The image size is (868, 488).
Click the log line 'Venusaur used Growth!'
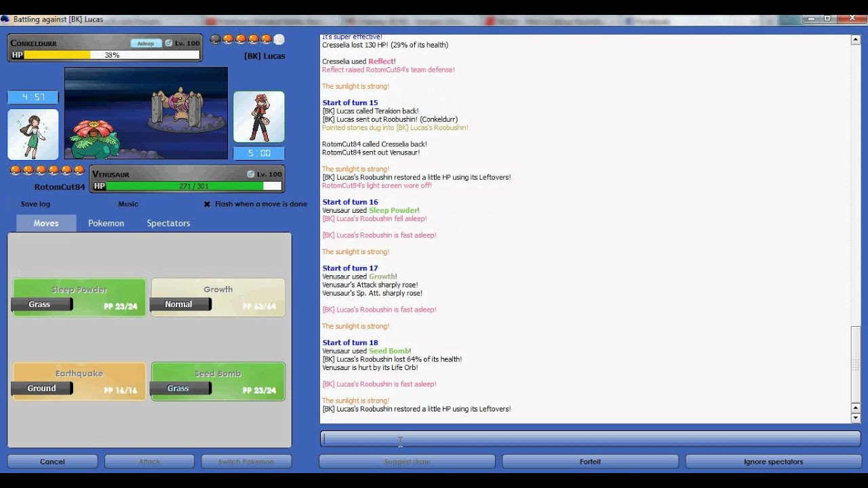point(359,277)
